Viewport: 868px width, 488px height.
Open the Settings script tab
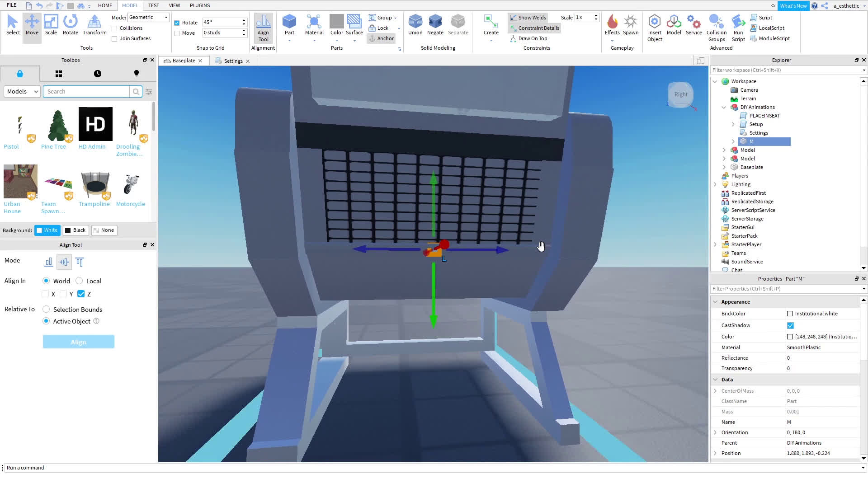point(233,61)
